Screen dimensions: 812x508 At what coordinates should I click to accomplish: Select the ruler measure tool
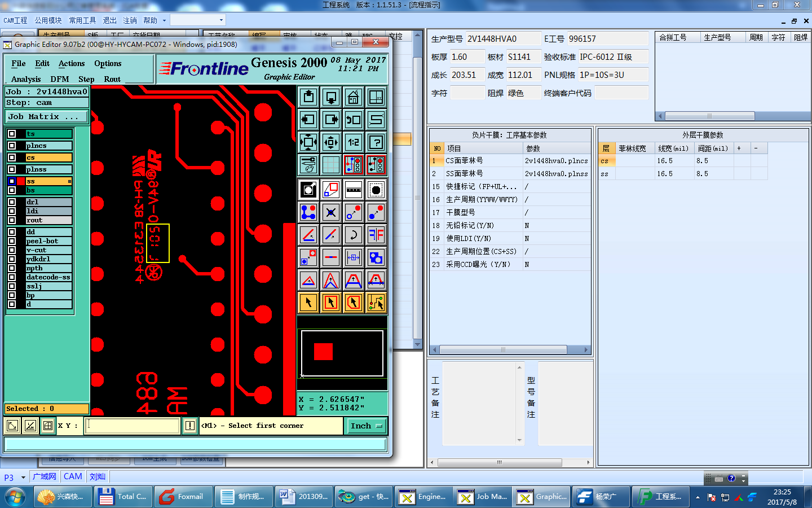tap(354, 190)
